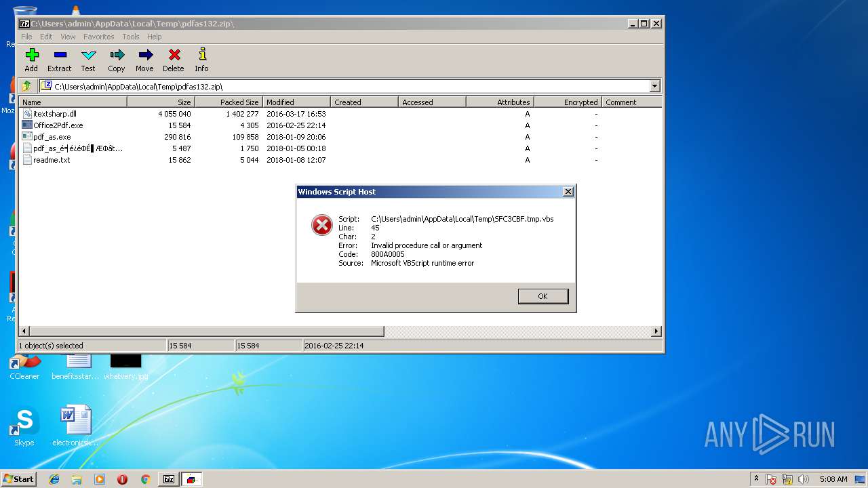Click the Delete toolbar icon
Screen dimensions: 868x488
coord(174,60)
